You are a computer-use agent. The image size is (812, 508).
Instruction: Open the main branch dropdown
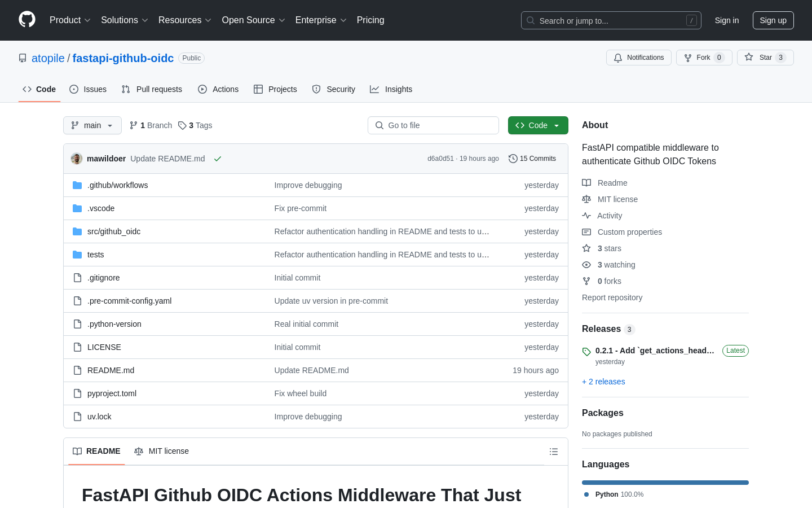(92, 125)
